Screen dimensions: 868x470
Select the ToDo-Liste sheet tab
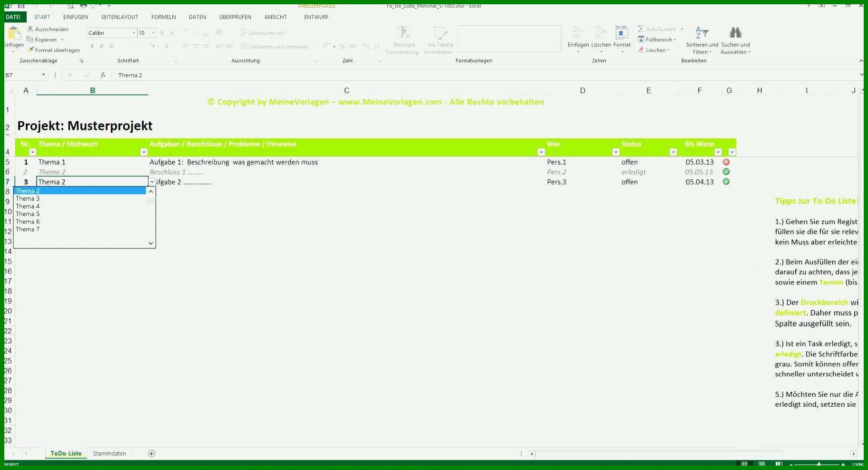[66, 454]
